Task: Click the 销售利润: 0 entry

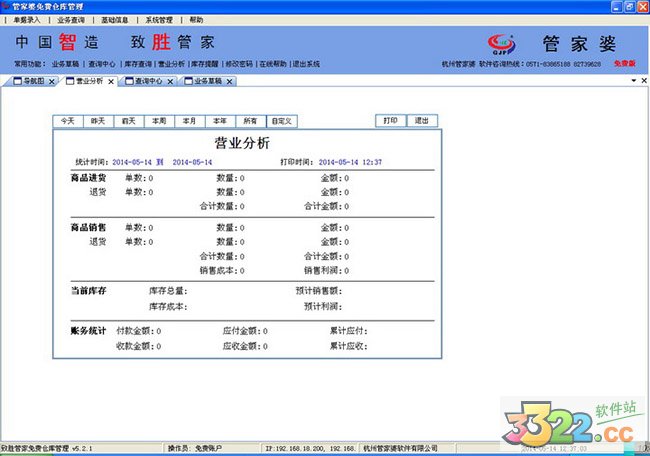Action: pyautogui.click(x=327, y=271)
